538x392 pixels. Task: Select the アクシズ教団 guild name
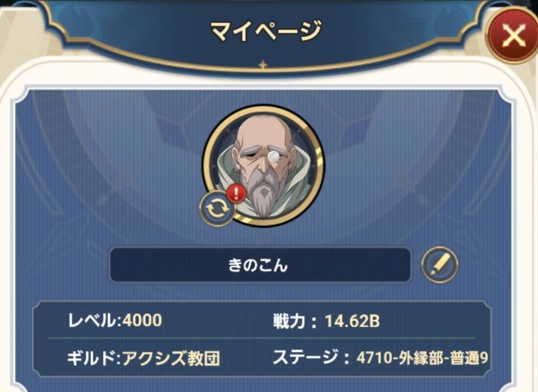point(171,359)
